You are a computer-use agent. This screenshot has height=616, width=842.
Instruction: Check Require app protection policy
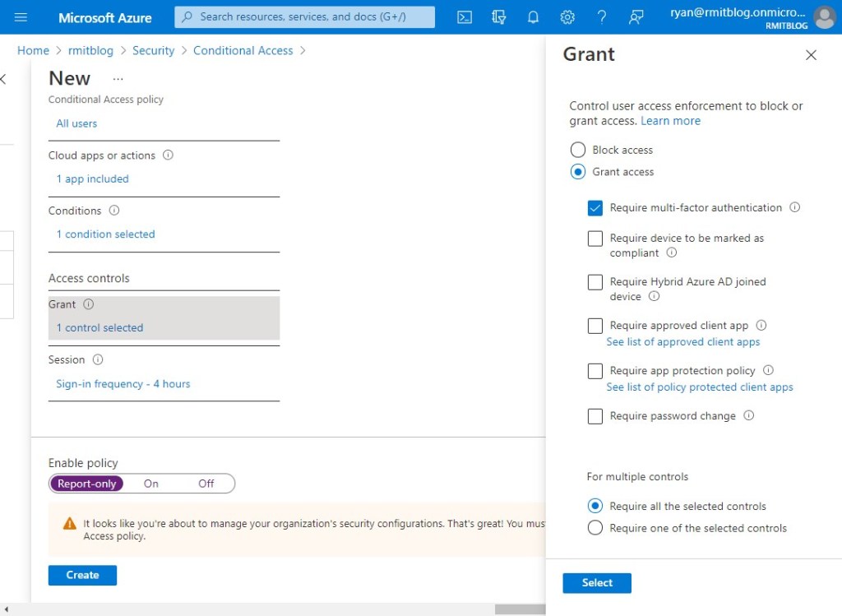pyautogui.click(x=595, y=371)
